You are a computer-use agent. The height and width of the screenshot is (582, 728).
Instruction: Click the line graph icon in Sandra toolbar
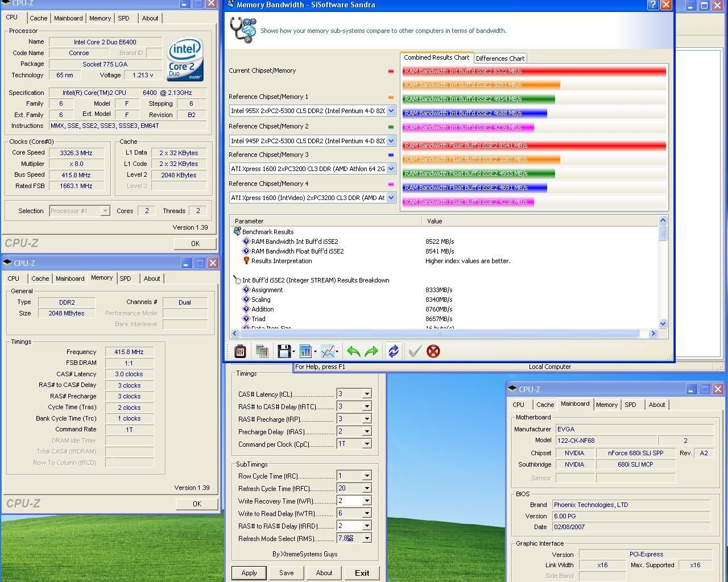327,351
